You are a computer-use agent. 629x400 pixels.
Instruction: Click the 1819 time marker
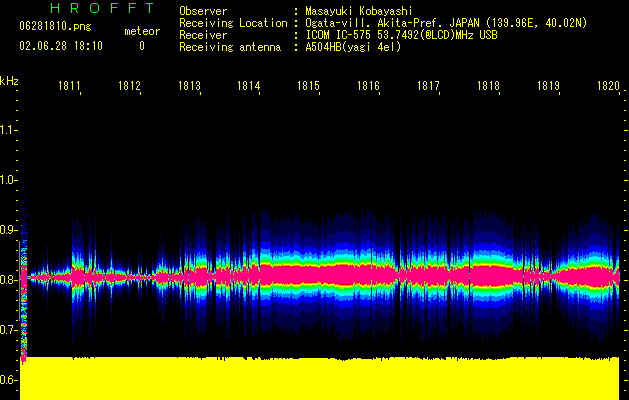pos(548,86)
